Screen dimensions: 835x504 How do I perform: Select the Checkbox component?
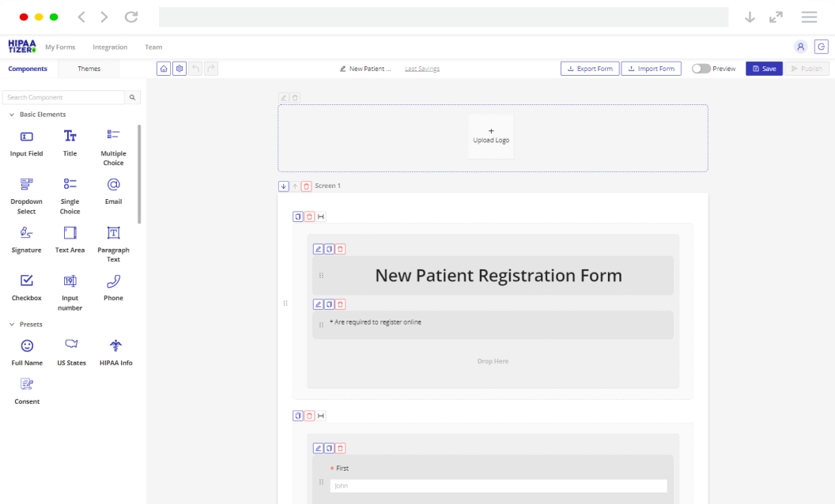pyautogui.click(x=26, y=286)
